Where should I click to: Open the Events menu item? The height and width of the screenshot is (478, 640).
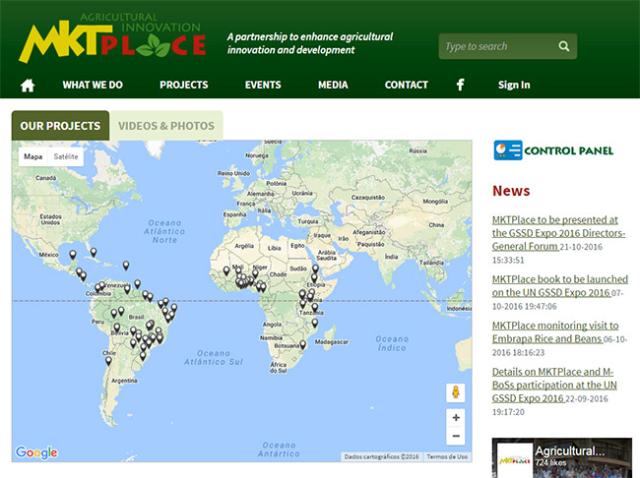(x=263, y=85)
